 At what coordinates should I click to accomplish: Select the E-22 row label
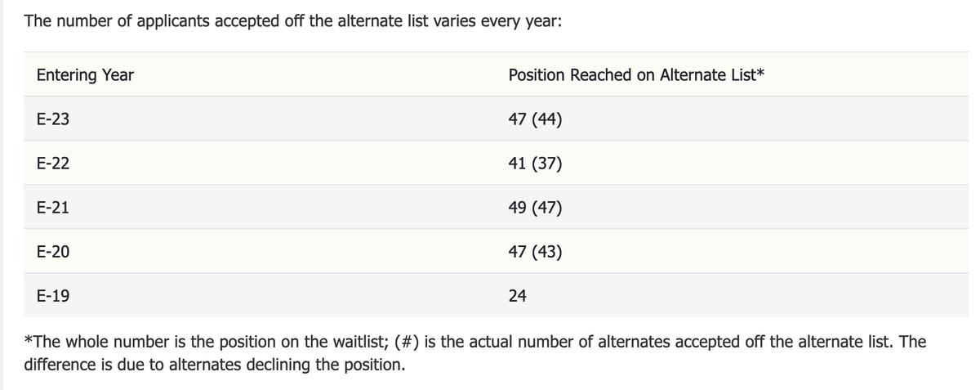[x=53, y=164]
